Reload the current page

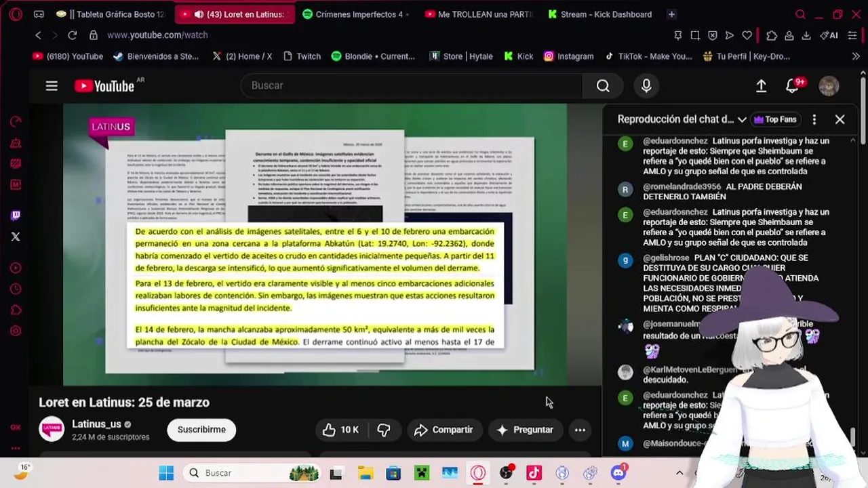click(72, 35)
